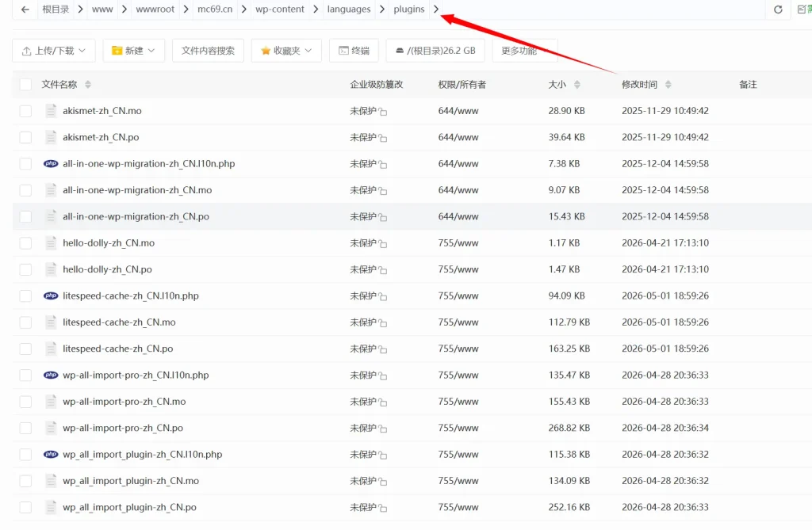Click lock icon for litespeed-cache-zh_CN.mo row
Screen dimensions: 812x530
click(x=383, y=322)
